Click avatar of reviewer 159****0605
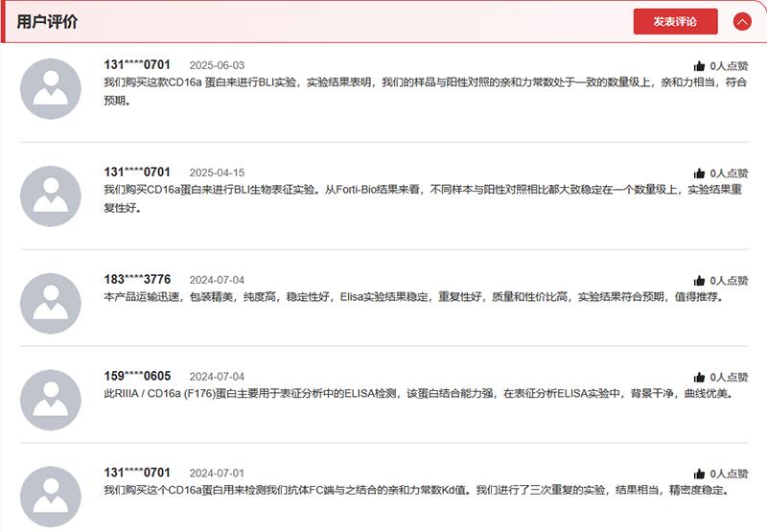Viewport: 767px width, 532px height. 51,400
